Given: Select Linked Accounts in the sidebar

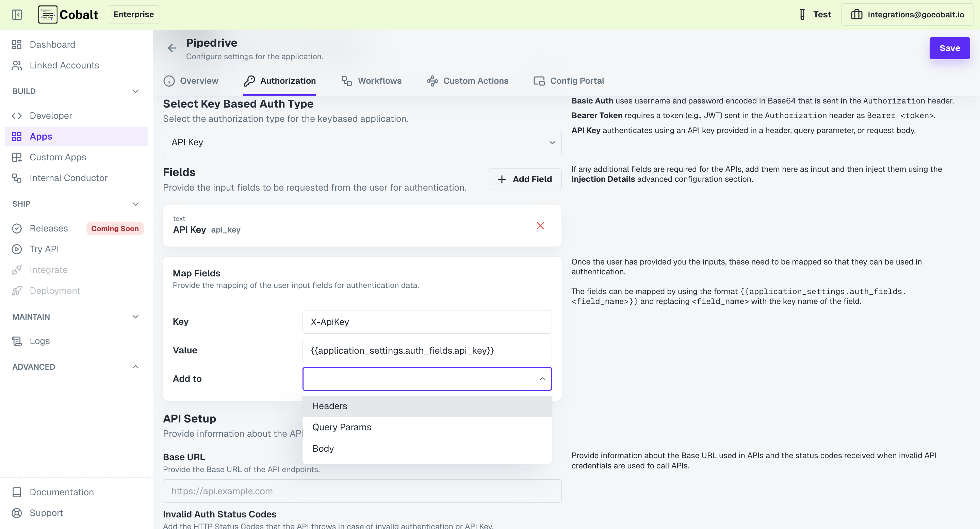Looking at the screenshot, I should [64, 65].
